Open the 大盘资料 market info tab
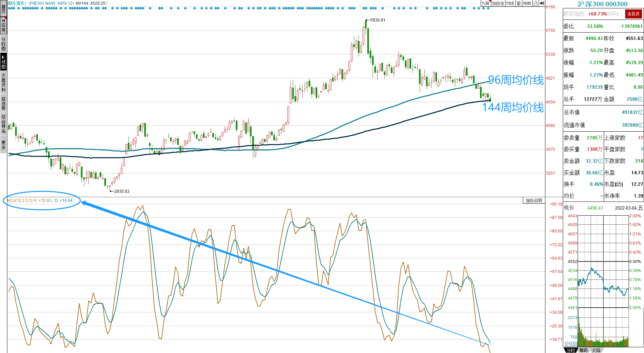This screenshot has height=353, width=644. click(x=3, y=82)
